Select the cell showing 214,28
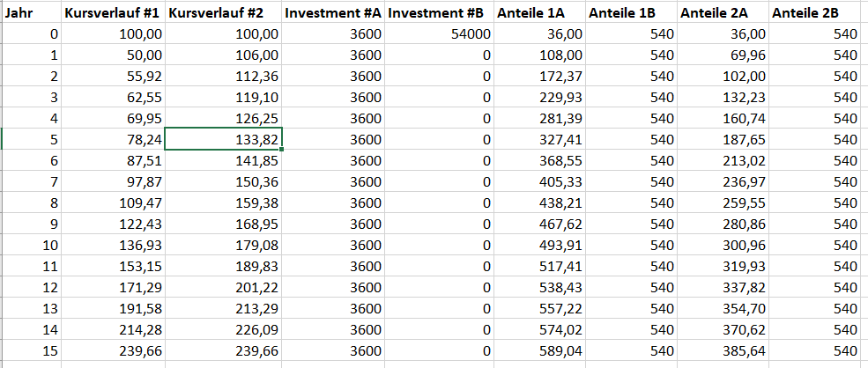 tap(112, 329)
